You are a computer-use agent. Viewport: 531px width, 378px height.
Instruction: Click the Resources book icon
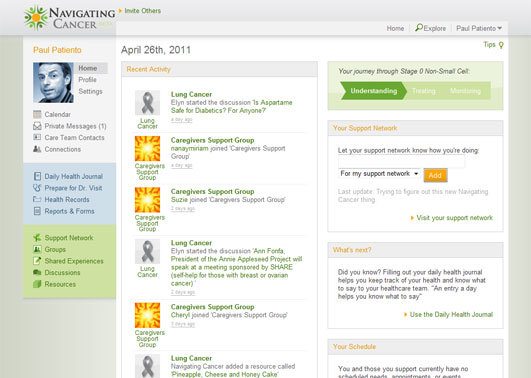tap(37, 284)
